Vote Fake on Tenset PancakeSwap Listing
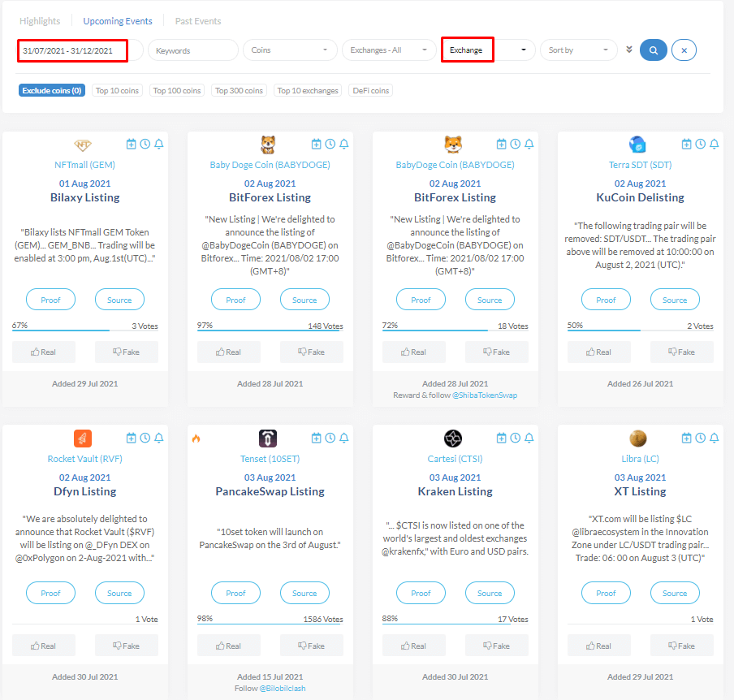 coord(311,646)
